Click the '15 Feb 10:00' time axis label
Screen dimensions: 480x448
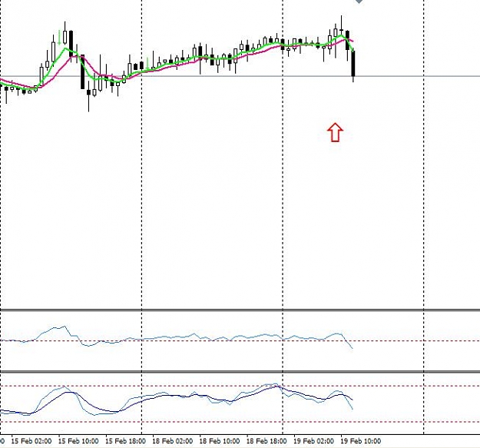pos(78,441)
